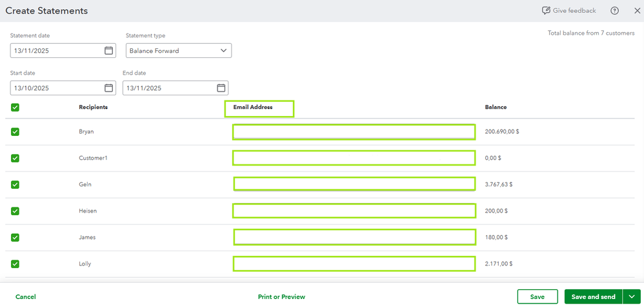Click the Balance column header

tap(496, 107)
